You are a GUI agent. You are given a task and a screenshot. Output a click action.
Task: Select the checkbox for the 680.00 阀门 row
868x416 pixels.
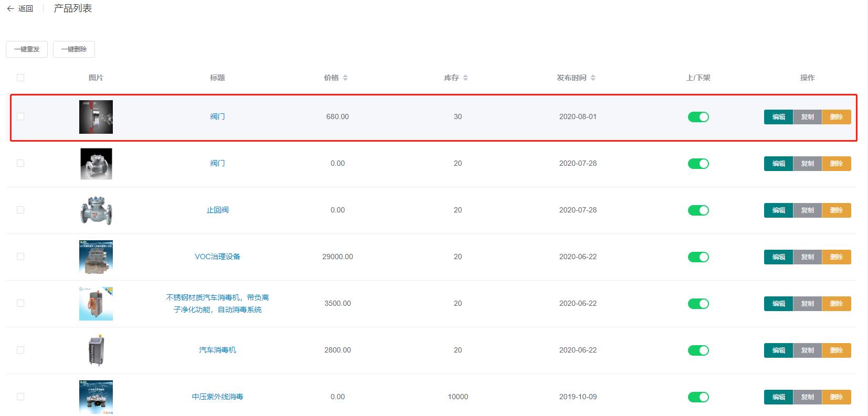(x=20, y=116)
